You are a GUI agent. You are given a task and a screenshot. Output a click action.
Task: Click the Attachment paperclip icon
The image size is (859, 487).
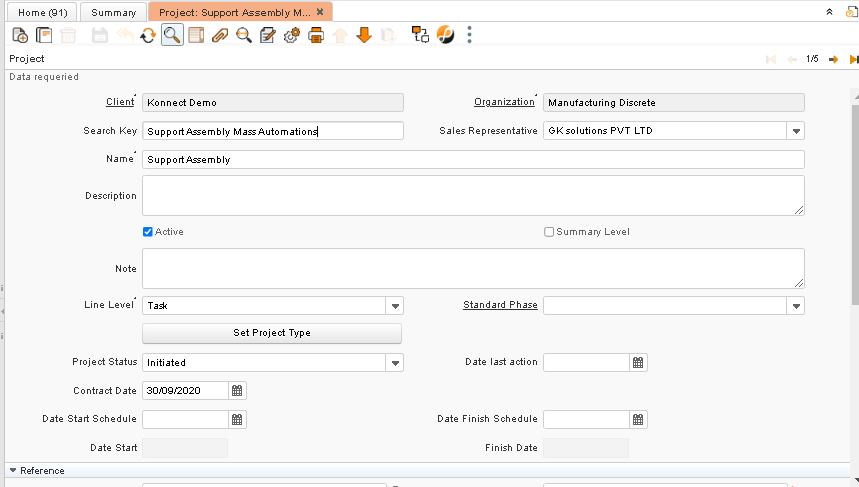(219, 35)
